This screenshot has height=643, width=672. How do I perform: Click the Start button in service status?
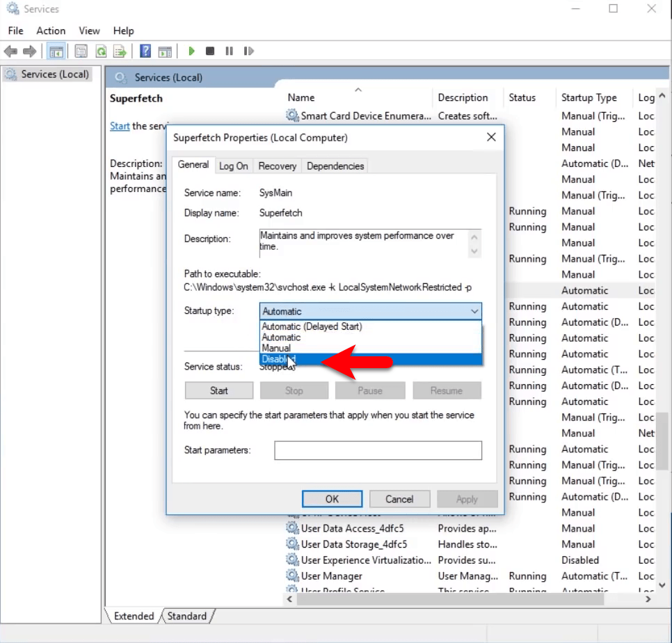tap(219, 390)
